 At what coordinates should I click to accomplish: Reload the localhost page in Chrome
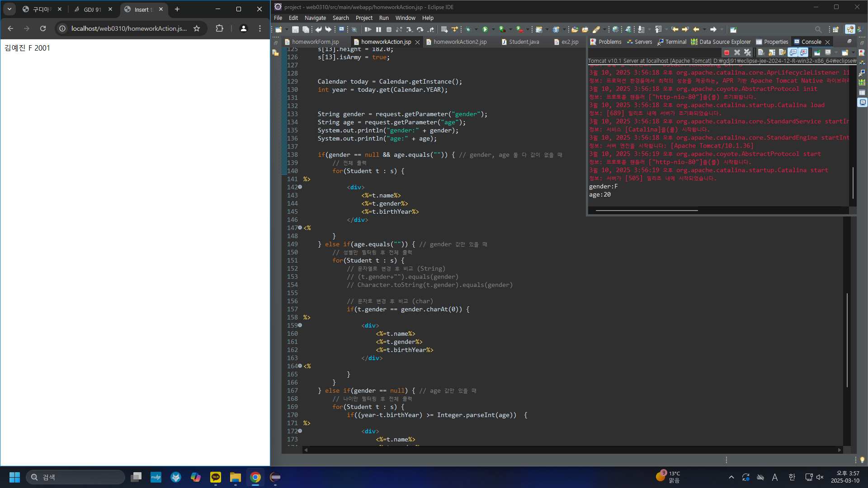(x=43, y=28)
